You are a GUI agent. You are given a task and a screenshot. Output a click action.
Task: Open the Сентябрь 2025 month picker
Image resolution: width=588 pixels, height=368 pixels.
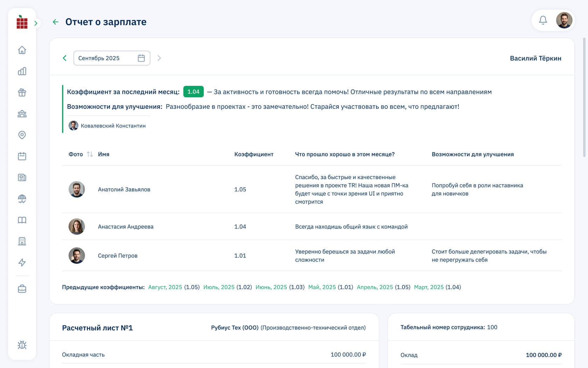click(112, 58)
